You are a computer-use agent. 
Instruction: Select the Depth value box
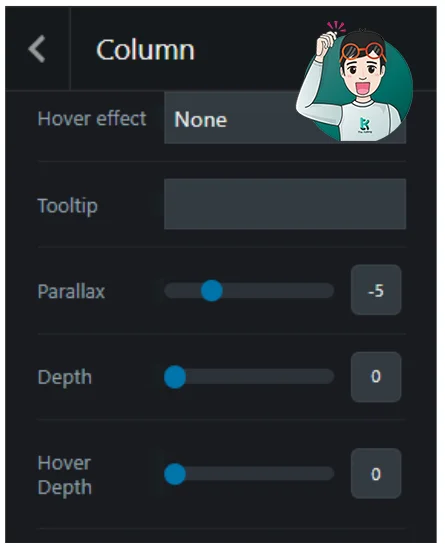pyautogui.click(x=376, y=377)
